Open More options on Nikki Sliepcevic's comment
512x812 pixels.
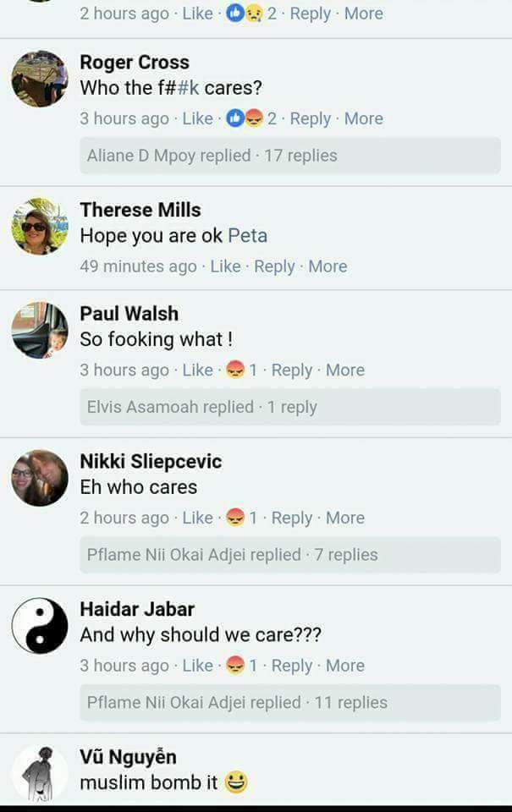pyautogui.click(x=345, y=518)
